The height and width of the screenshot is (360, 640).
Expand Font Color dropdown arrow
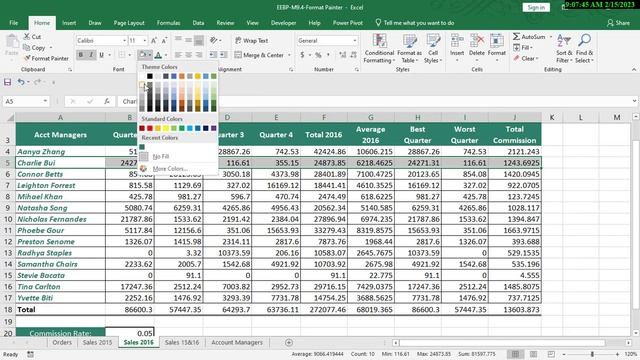coord(166,55)
